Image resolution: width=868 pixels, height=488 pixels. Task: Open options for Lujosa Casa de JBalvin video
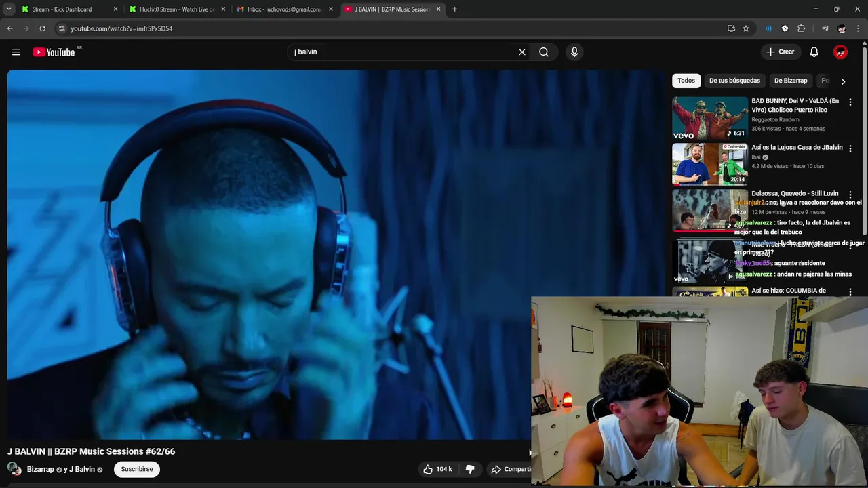click(850, 148)
